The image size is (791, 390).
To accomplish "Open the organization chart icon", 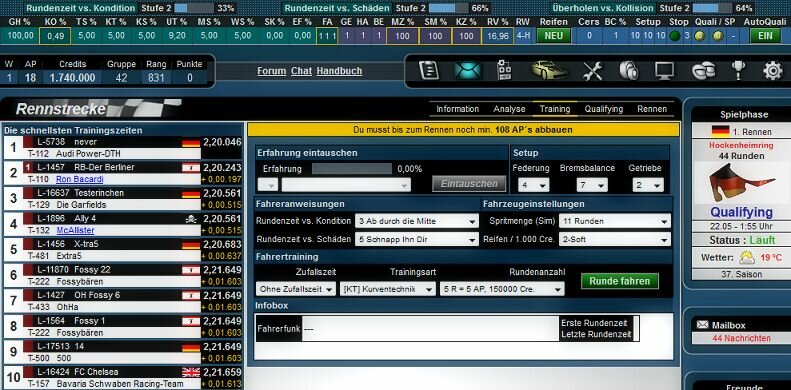I will (504, 71).
